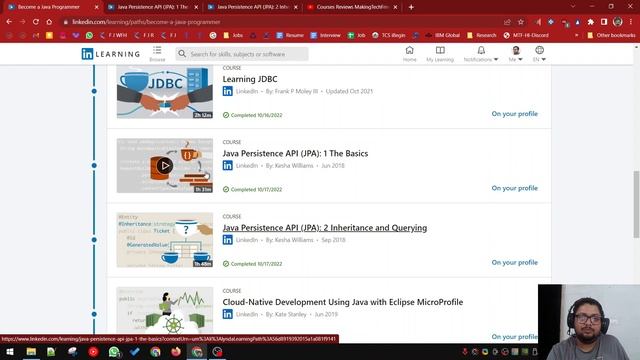Open the Resume bookmark

290,36
